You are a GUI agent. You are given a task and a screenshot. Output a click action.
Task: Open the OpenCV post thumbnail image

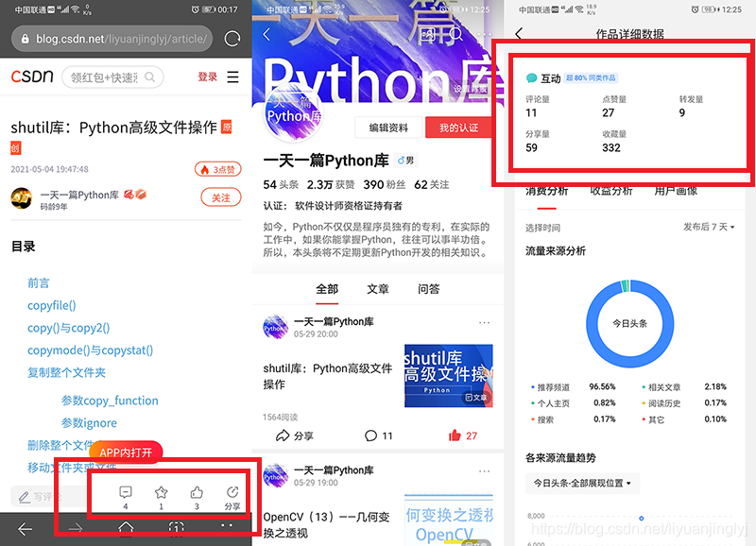(448, 520)
